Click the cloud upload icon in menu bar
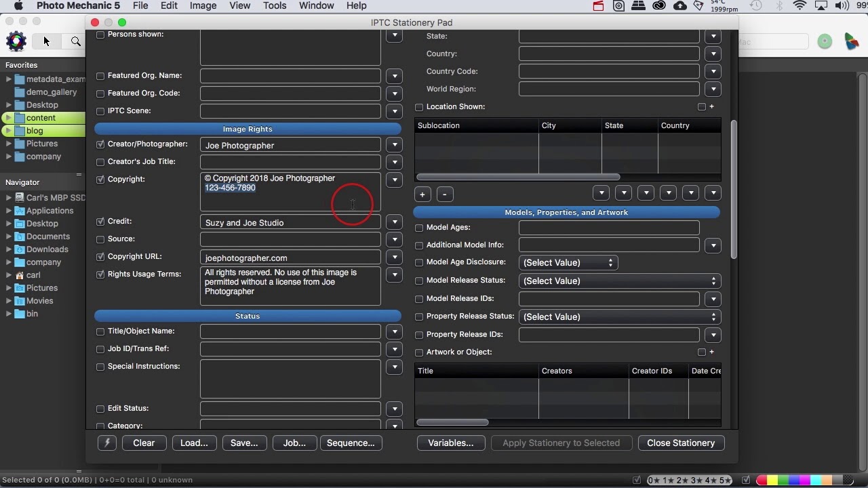This screenshot has width=868, height=488. pyautogui.click(x=679, y=6)
